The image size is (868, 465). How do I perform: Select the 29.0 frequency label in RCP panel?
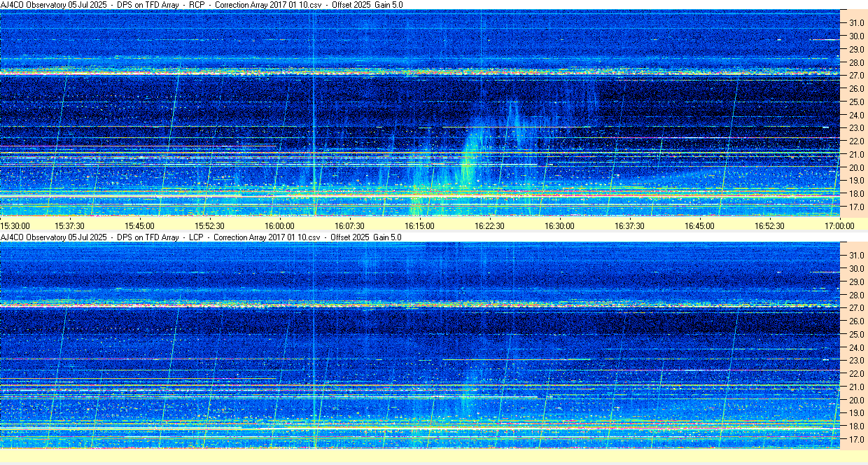857,49
